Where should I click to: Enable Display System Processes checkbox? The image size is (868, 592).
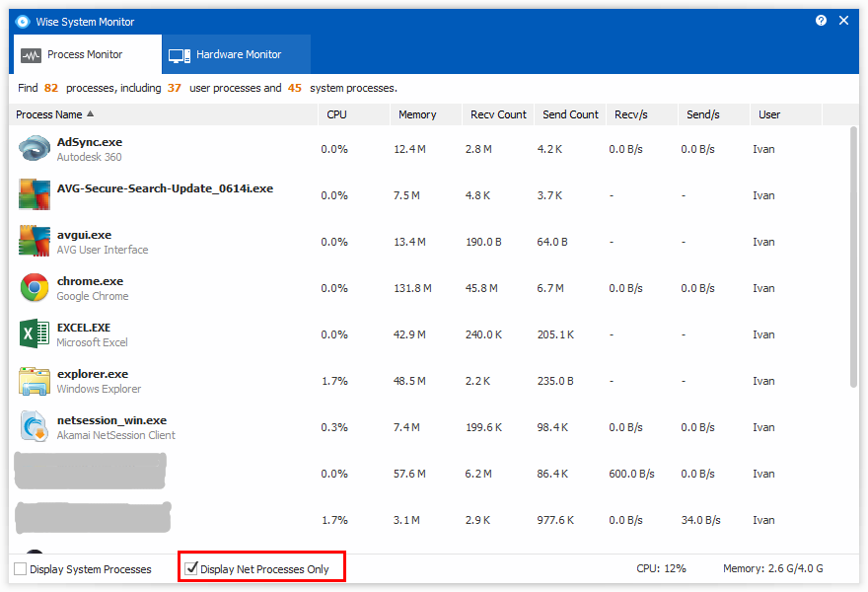(x=21, y=568)
